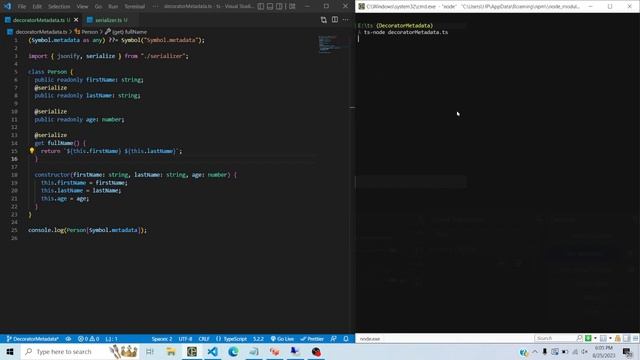Click (get) fullName breadcrumb item

pyautogui.click(x=129, y=31)
